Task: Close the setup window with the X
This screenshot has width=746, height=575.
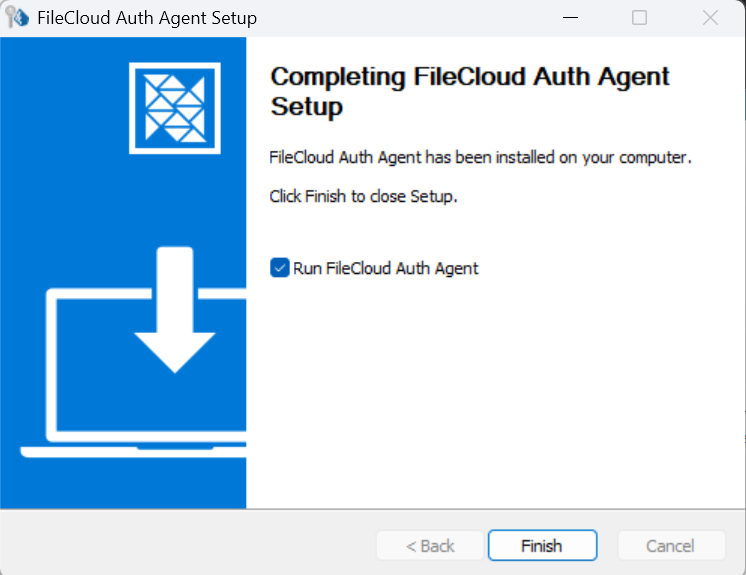Action: [x=710, y=18]
